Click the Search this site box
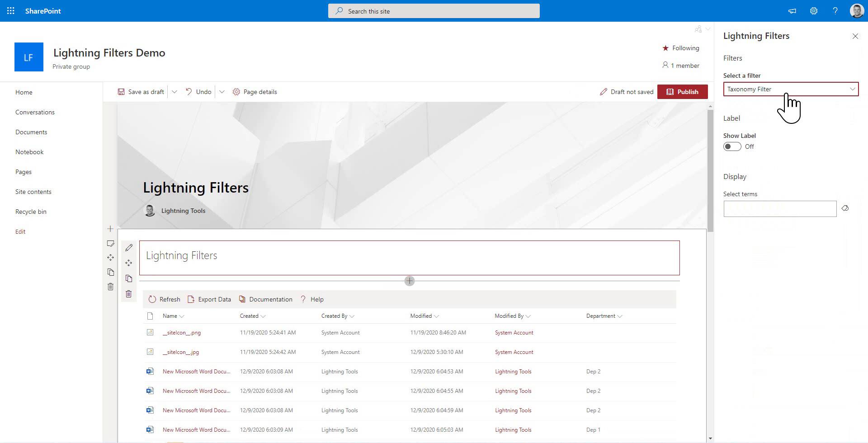This screenshot has height=443, width=868. (434, 11)
